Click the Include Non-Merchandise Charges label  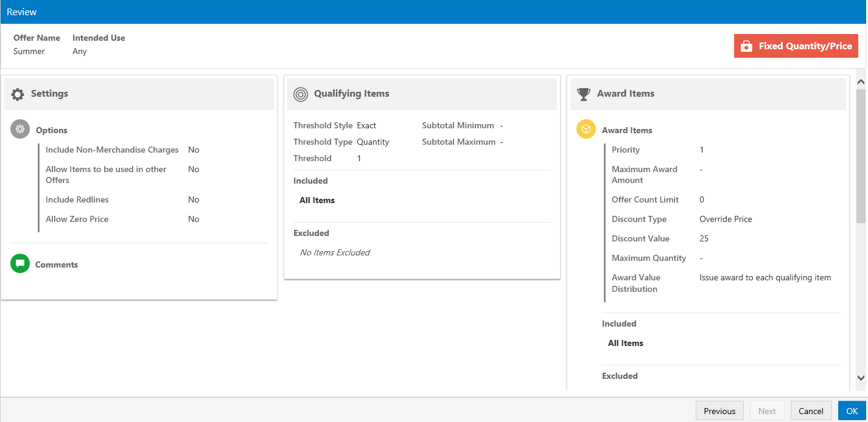coord(112,150)
